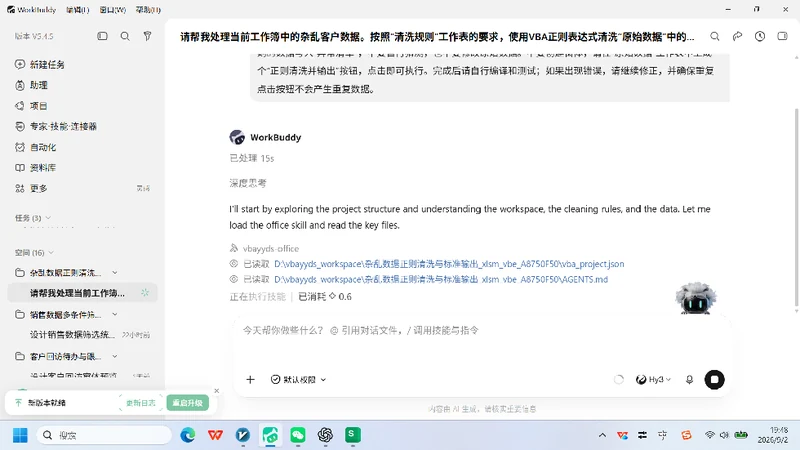Open the green S spreadsheet taskbar app
Screen dimensions: 800x450
[x=353, y=435]
